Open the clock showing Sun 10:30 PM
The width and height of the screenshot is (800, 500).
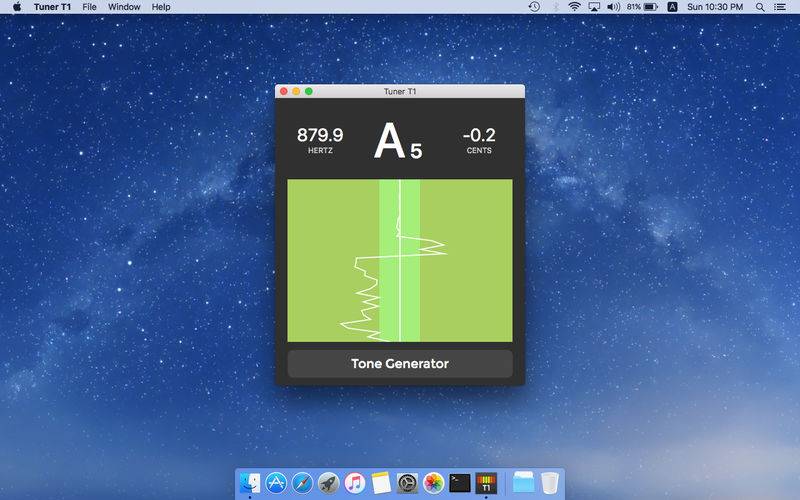pyautogui.click(x=715, y=7)
